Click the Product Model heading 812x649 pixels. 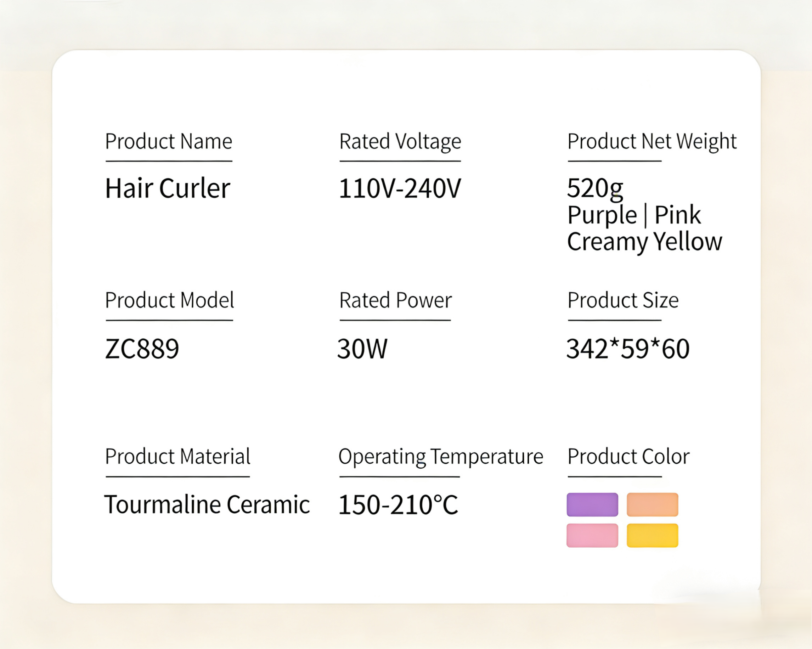coord(169,300)
